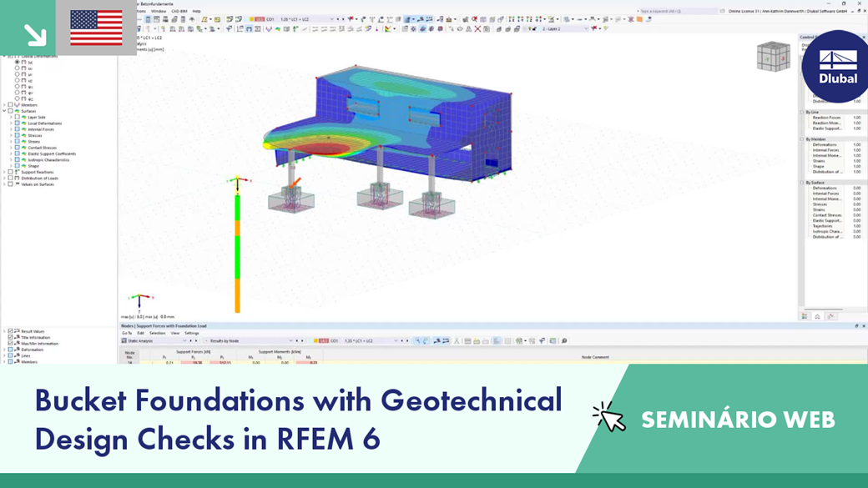868x488 pixels.
Task: Click the Members tree icon
Action: point(18,104)
